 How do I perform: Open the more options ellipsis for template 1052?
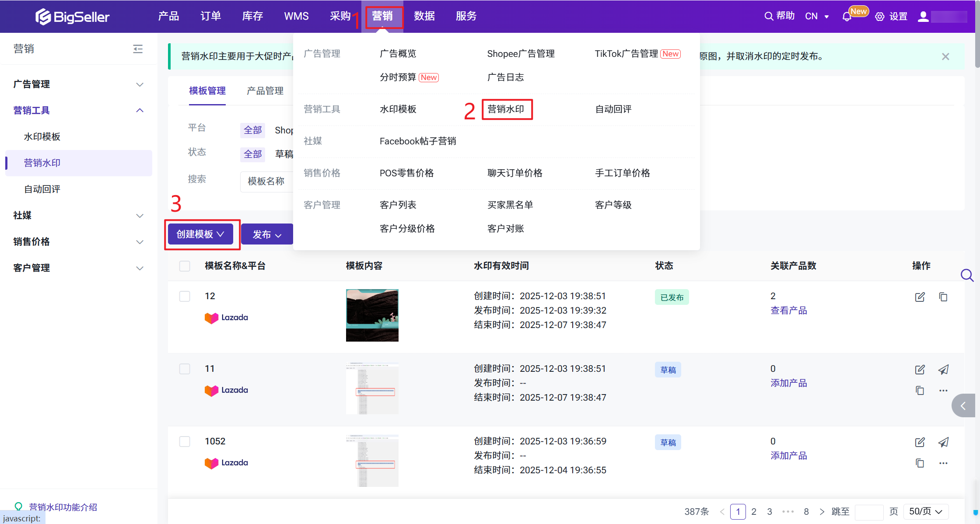click(x=943, y=463)
